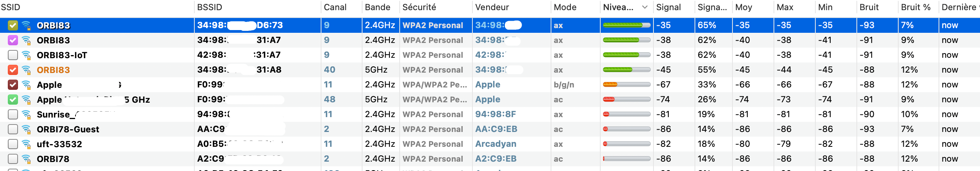Click the Wi-Fi icon in the highlighted ORBI83 row
This screenshot has width=980, height=171.
[26, 26]
